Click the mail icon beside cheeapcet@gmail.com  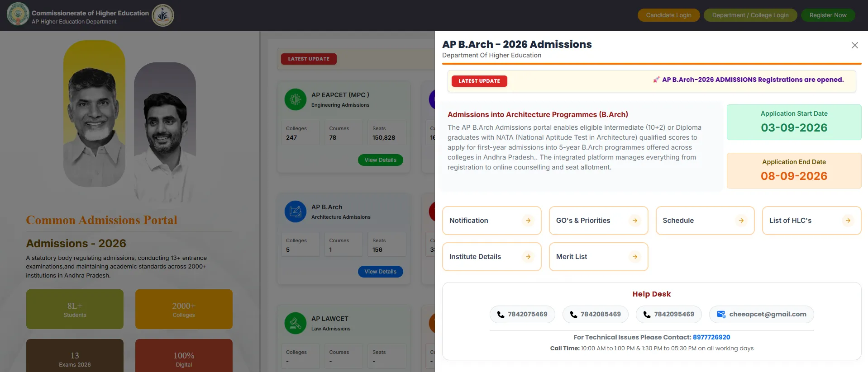tap(721, 314)
